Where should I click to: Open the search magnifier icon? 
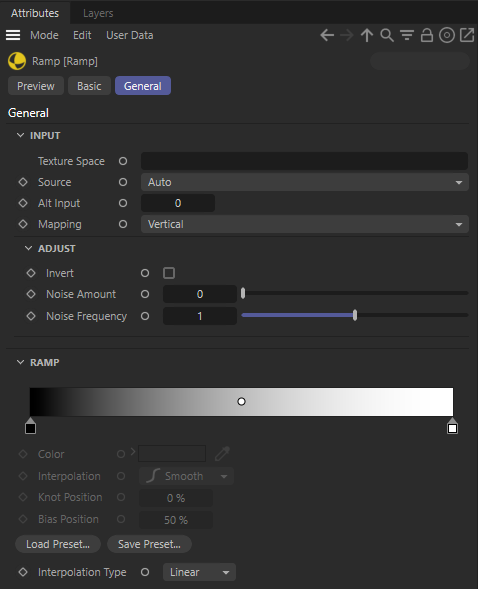click(x=387, y=35)
